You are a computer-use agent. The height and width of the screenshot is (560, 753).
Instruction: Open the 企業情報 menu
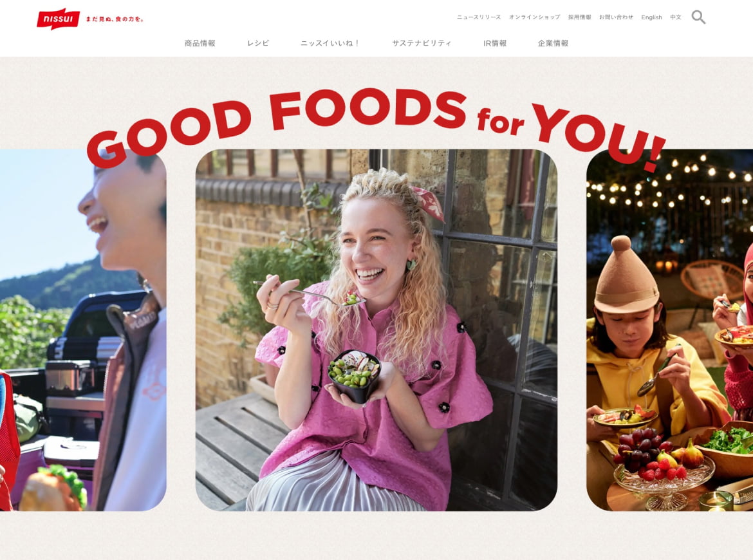point(553,43)
